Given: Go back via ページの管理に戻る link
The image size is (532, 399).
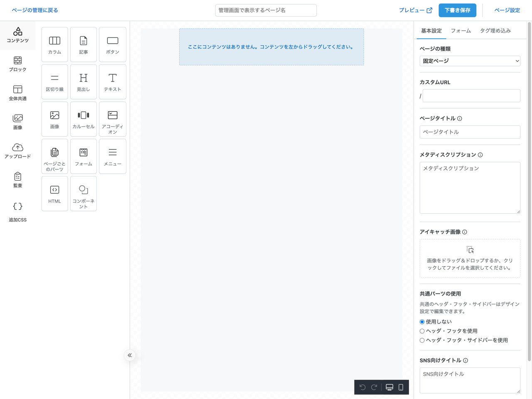Looking at the screenshot, I should tap(35, 10).
